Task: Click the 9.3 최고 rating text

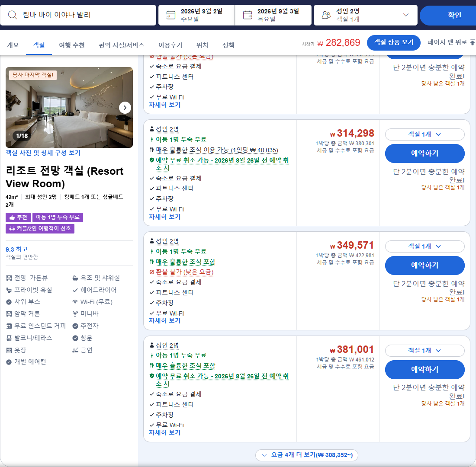Action: [17, 249]
